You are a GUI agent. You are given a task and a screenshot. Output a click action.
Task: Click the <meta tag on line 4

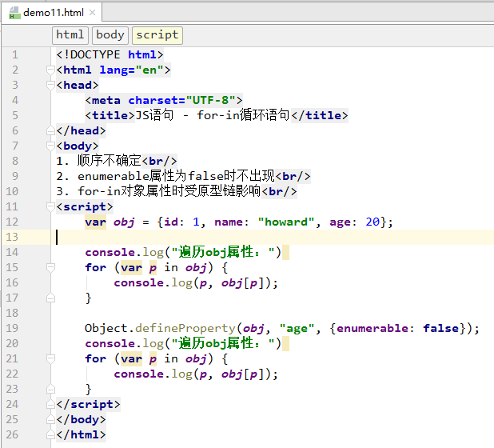[x=102, y=100]
